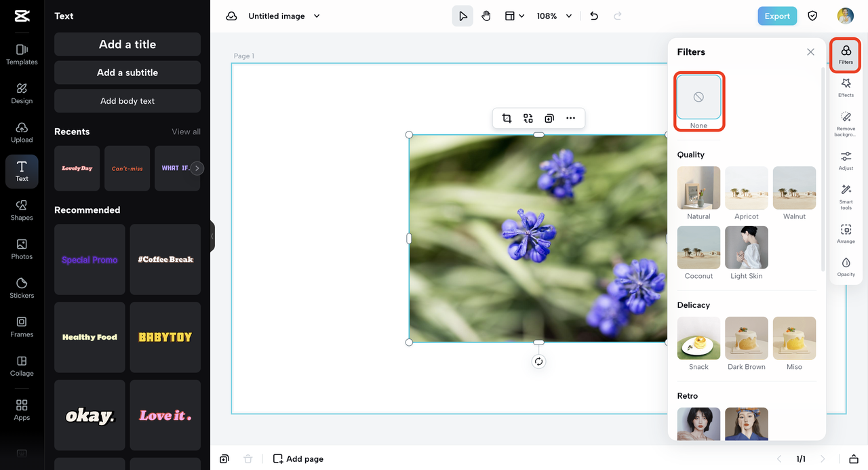868x470 pixels.
Task: Click Add a subtitle button
Action: pos(127,73)
